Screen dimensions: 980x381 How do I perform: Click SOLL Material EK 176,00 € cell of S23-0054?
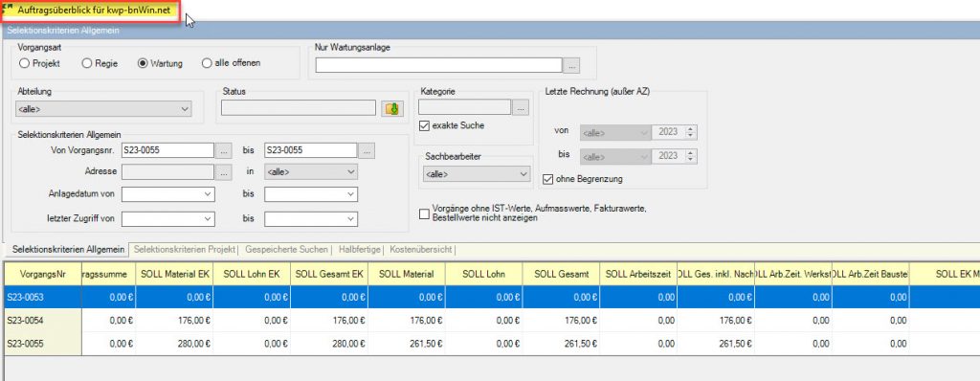click(x=174, y=321)
